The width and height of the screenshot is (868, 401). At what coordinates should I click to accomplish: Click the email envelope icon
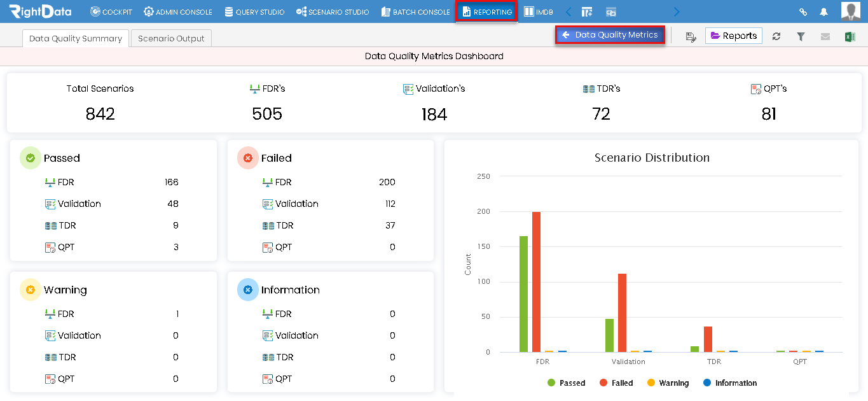(x=825, y=36)
